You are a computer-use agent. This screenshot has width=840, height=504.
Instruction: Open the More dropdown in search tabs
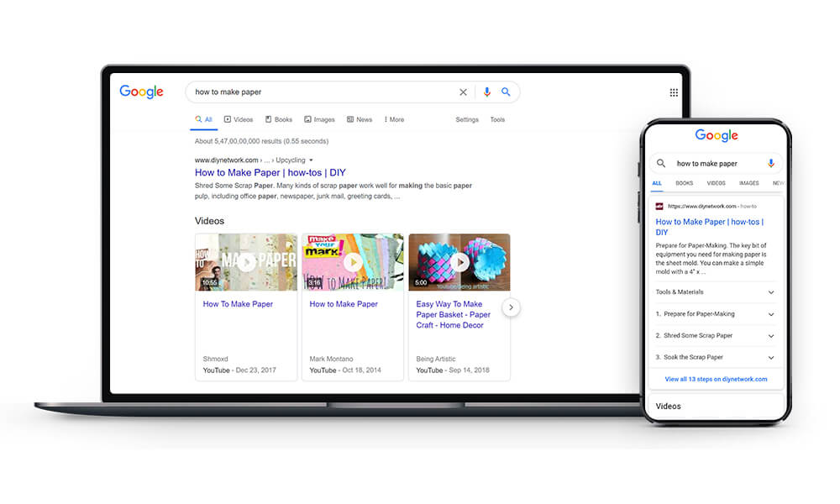pyautogui.click(x=394, y=119)
